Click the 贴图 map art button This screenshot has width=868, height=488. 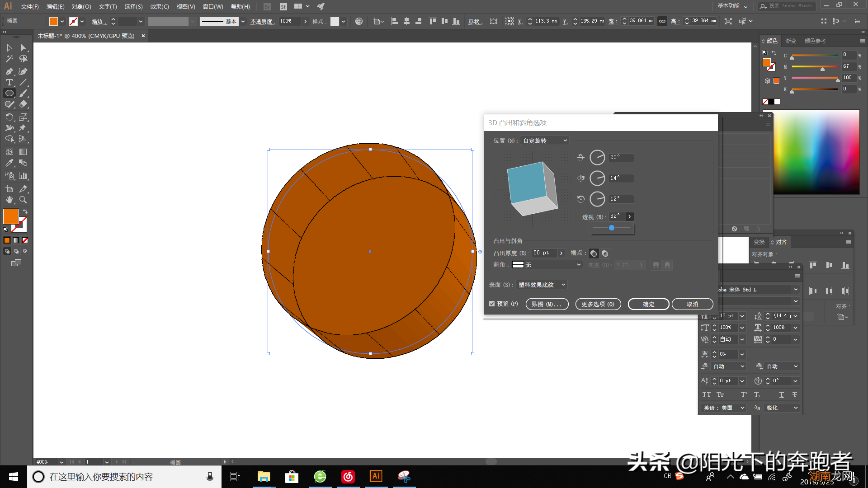tap(547, 304)
